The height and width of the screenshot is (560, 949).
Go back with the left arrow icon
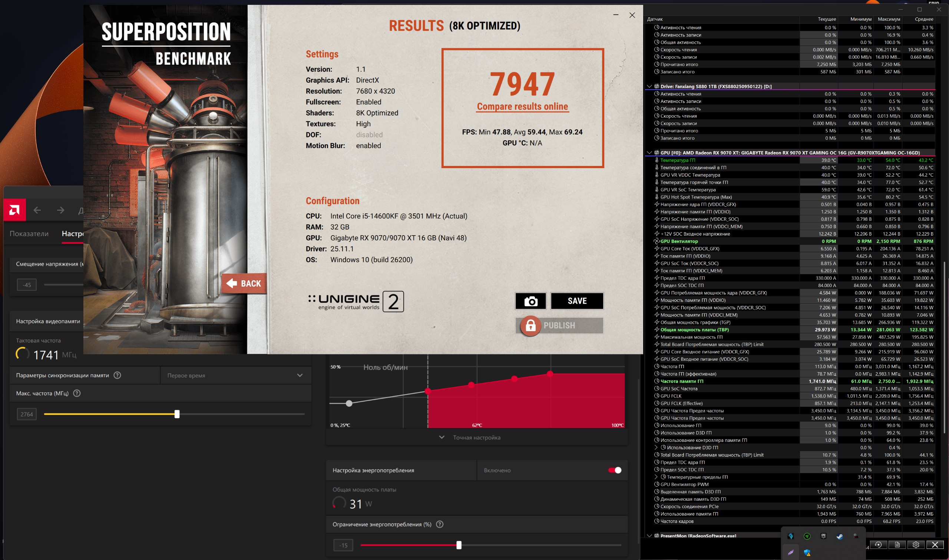[x=37, y=210]
